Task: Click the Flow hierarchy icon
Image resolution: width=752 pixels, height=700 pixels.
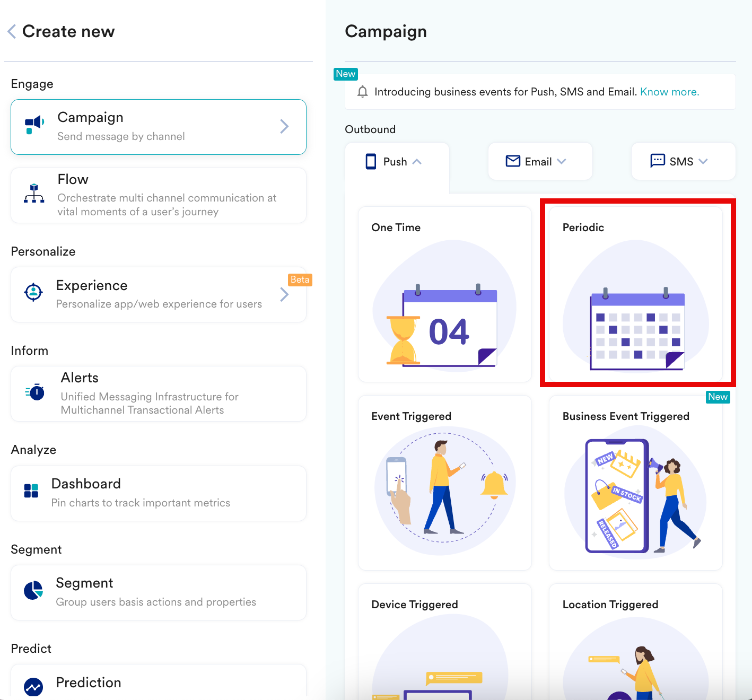Action: [x=34, y=194]
